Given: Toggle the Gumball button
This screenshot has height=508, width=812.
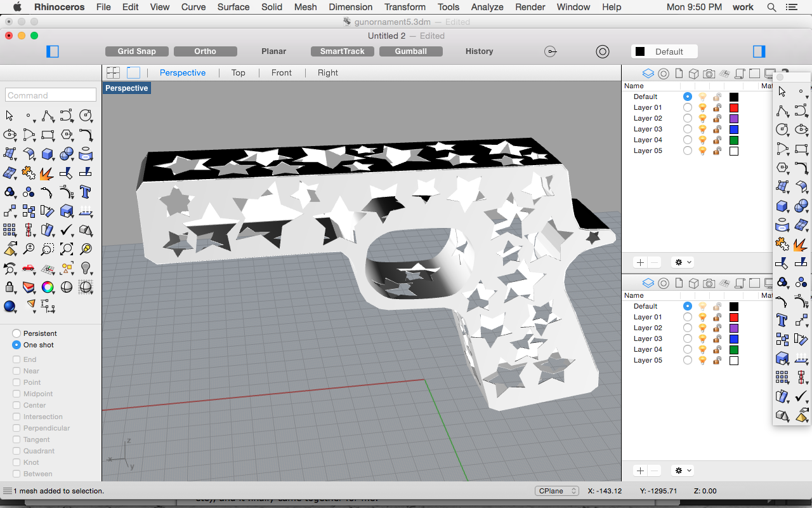Looking at the screenshot, I should click(x=411, y=51).
